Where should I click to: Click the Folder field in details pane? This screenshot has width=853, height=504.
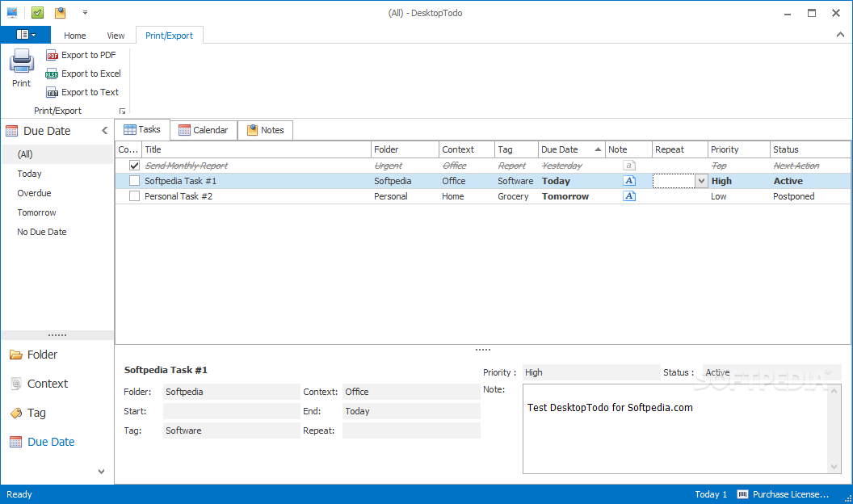231,392
